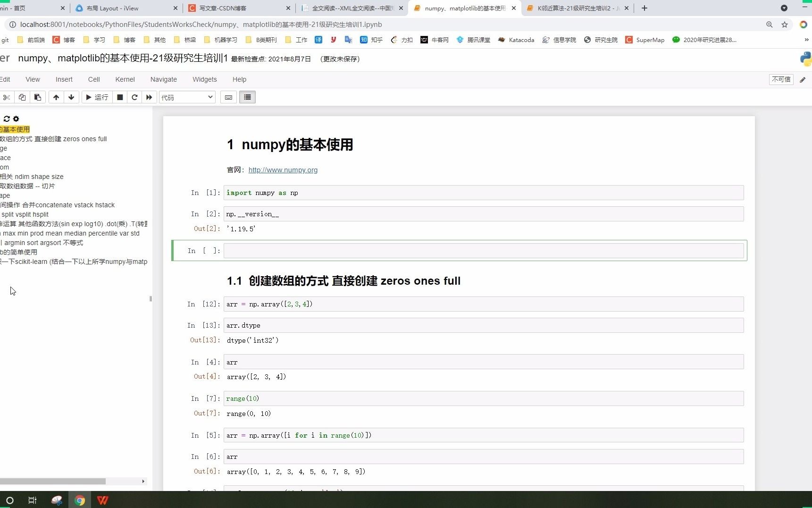The image size is (812, 508).
Task: Open Chrome from the Windows taskbar
Action: [80, 500]
